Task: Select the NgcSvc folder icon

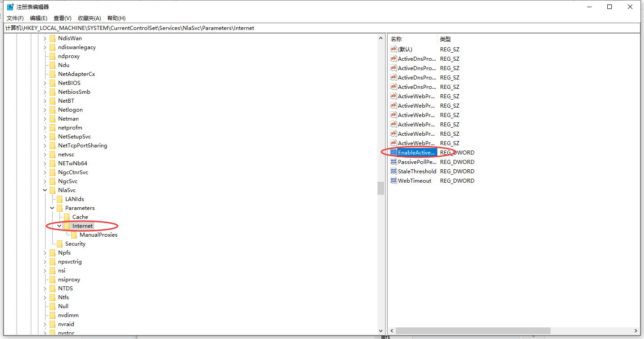Action: pos(53,181)
